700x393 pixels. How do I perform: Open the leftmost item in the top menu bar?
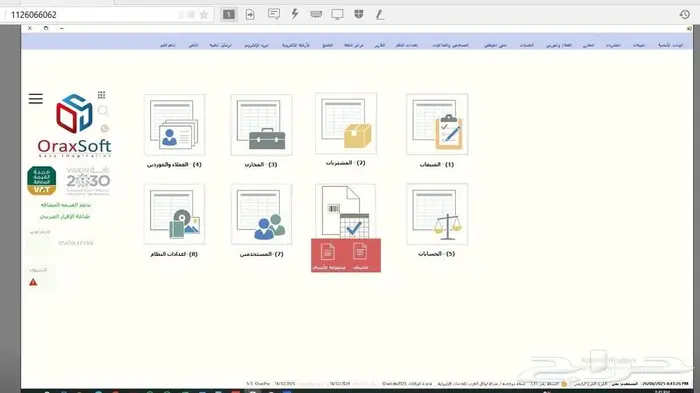coord(168,45)
